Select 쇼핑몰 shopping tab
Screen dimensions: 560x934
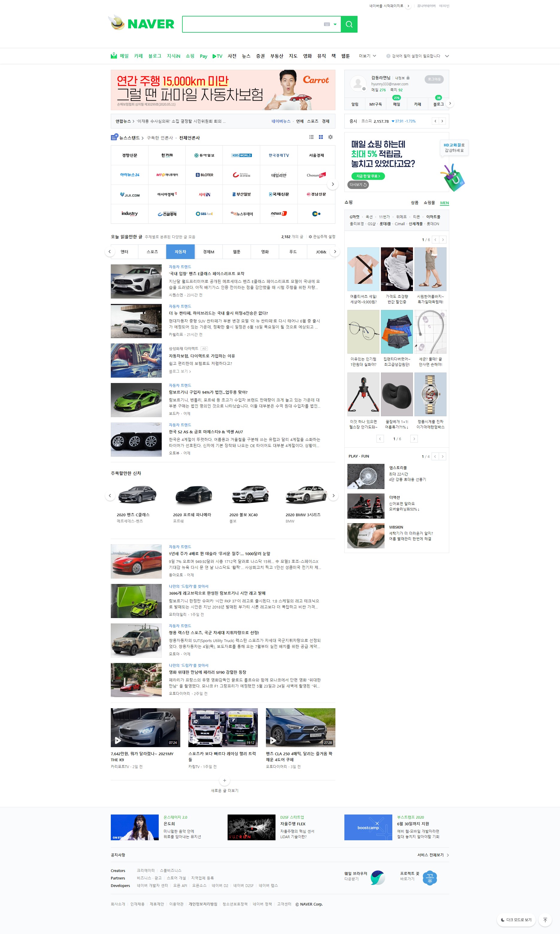(429, 203)
